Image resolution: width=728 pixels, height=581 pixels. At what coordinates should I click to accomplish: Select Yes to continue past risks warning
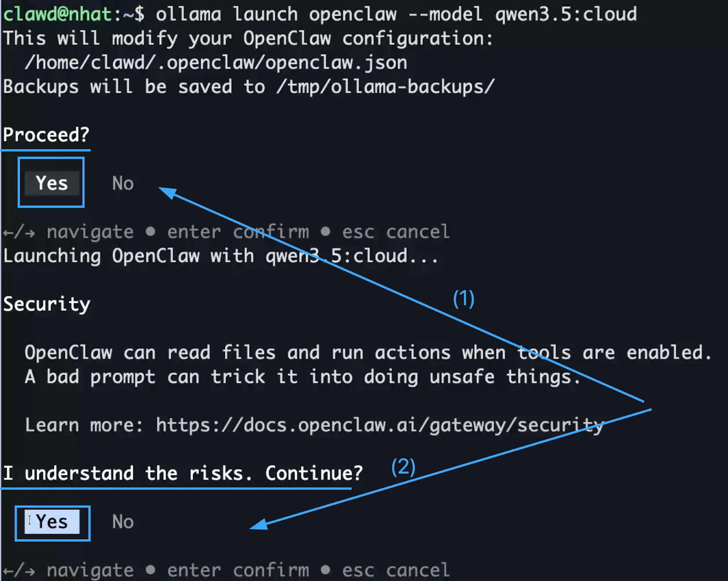click(x=52, y=522)
